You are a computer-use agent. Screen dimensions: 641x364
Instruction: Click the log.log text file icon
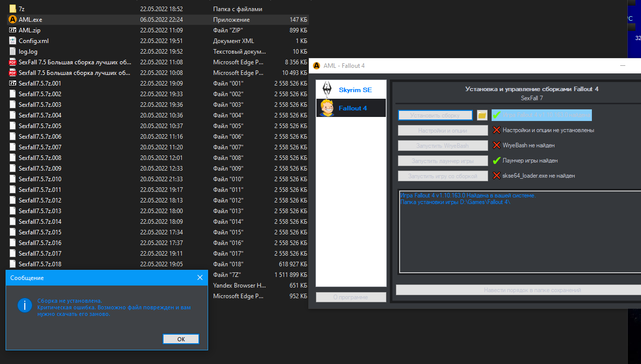point(13,52)
